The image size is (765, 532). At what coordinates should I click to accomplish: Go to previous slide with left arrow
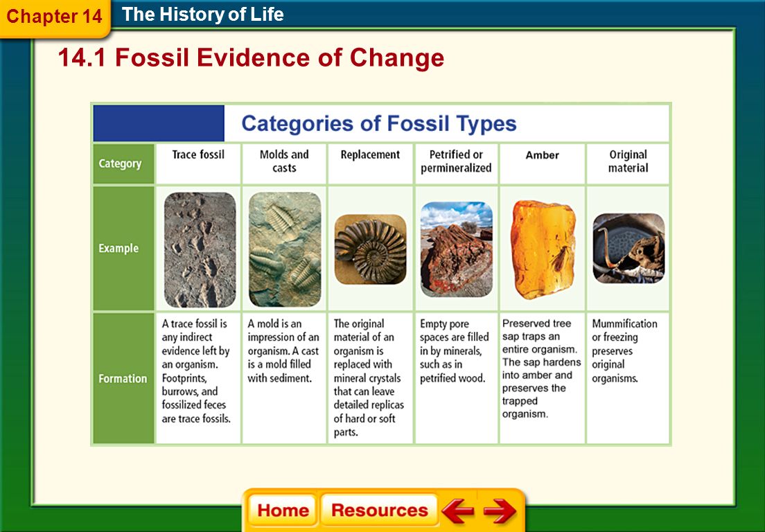[457, 511]
